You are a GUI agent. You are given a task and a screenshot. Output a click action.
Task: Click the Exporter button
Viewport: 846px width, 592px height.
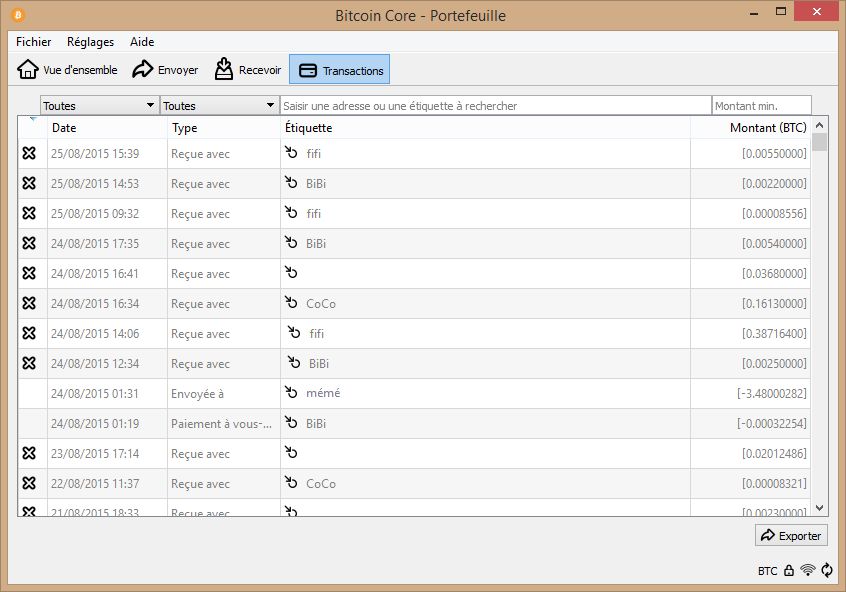coord(791,535)
